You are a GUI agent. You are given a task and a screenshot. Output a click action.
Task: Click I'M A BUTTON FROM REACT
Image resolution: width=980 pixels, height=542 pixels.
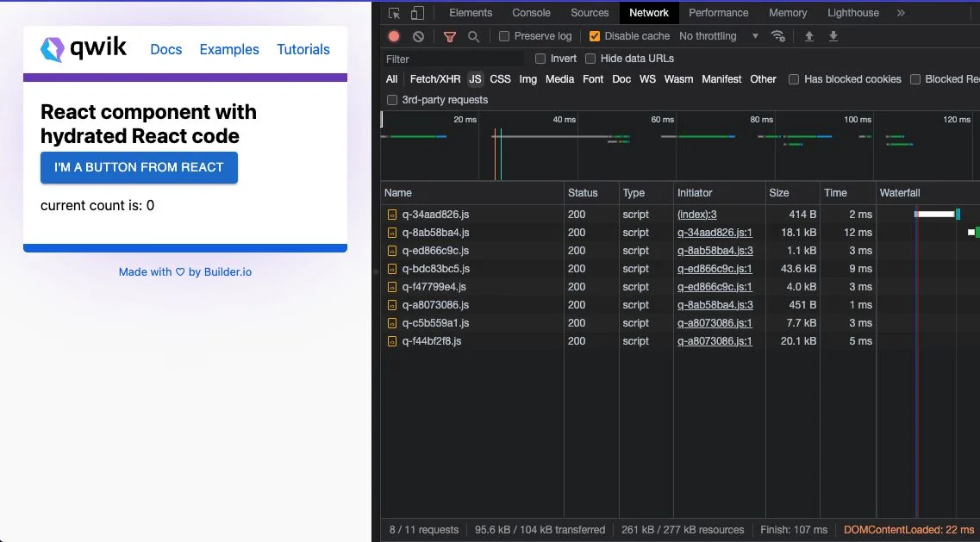coord(139,167)
